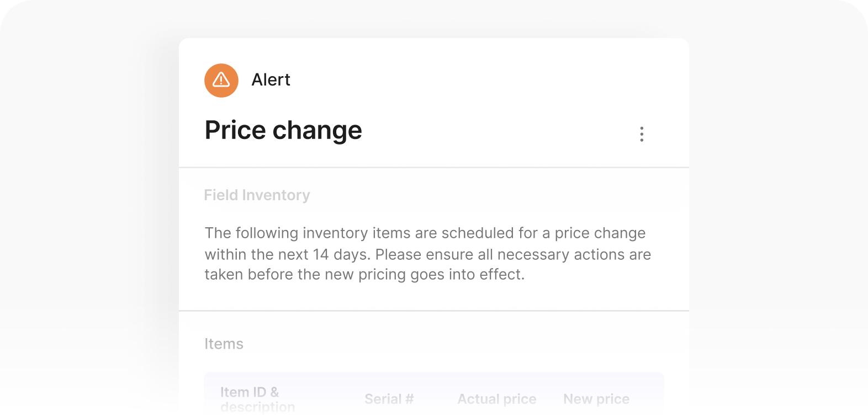Click the orange alert warning icon
The height and width of the screenshot is (417, 868).
[x=221, y=81]
